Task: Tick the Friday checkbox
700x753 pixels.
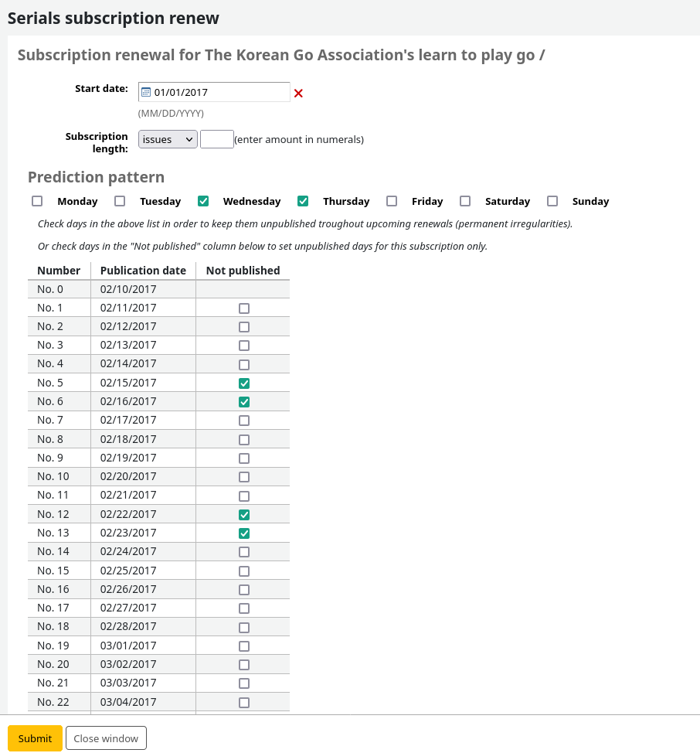Action: [392, 201]
